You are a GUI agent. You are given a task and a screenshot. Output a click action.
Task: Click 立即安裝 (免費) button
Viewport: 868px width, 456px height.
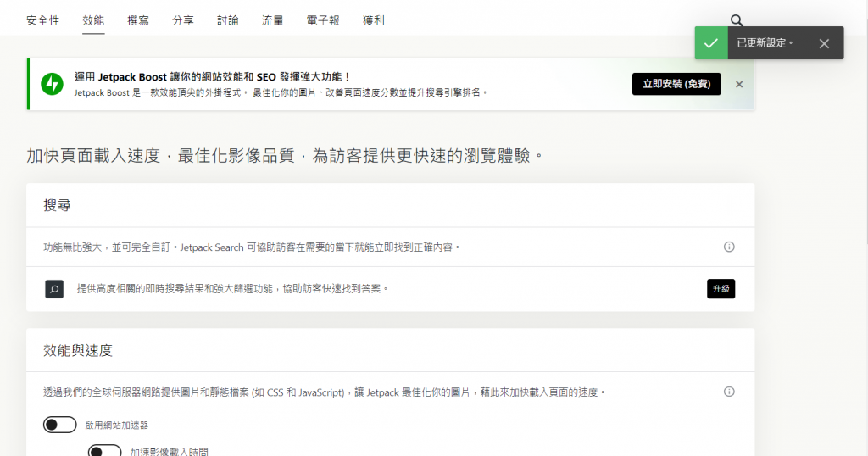[x=676, y=84]
